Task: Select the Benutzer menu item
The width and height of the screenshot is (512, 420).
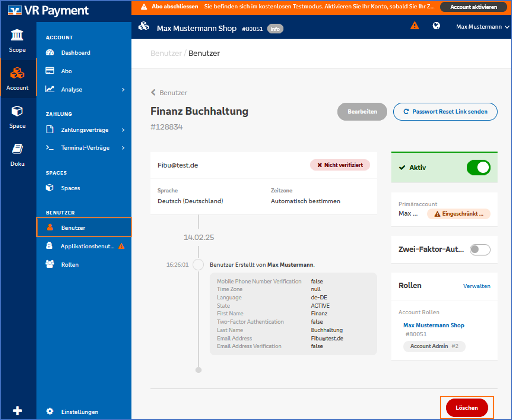Action: (84, 227)
